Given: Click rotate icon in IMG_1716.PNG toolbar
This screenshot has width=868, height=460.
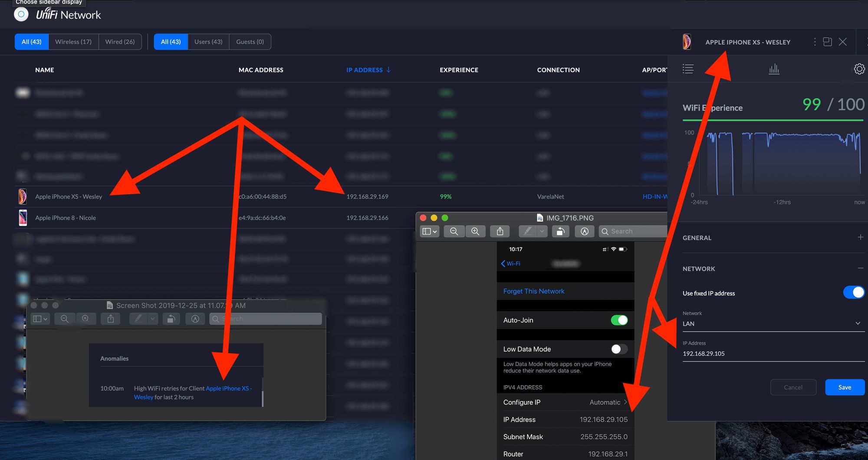Looking at the screenshot, I should click(x=560, y=232).
